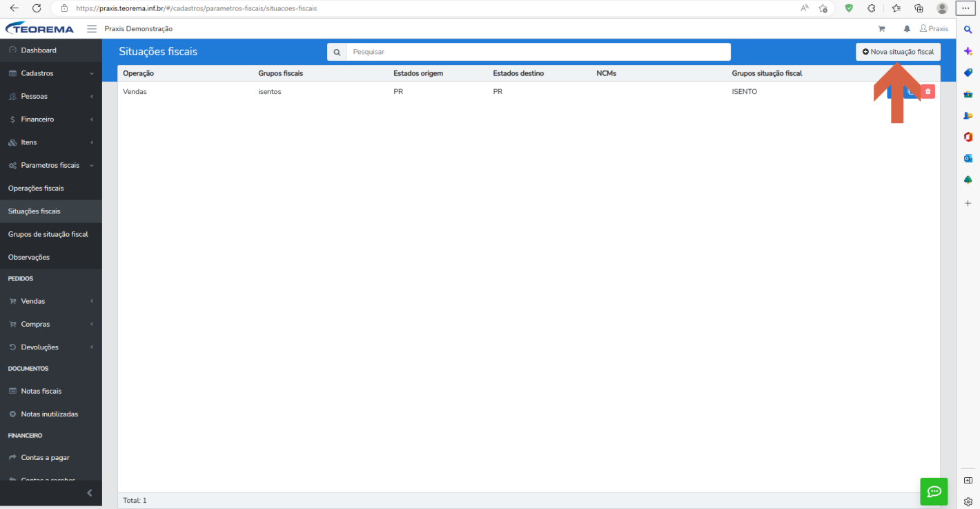Click the Teorema logo
Viewport: 980px width, 509px height.
(x=40, y=28)
